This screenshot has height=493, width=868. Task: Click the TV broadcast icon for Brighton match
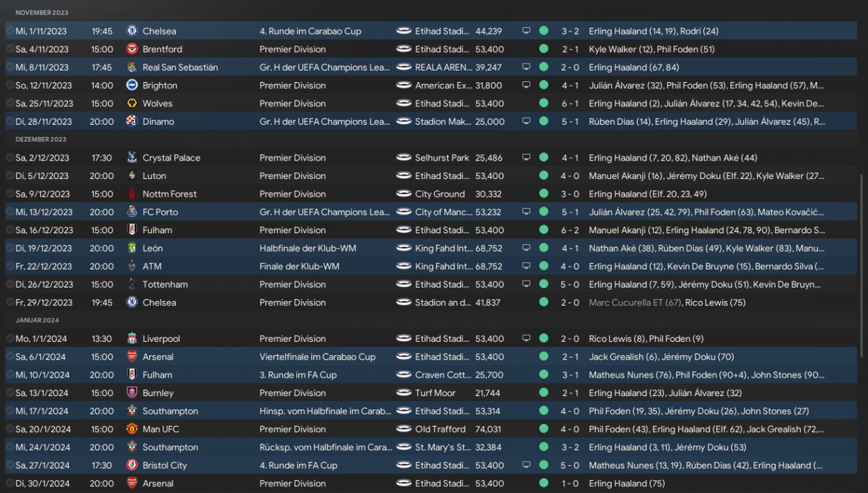[526, 85]
